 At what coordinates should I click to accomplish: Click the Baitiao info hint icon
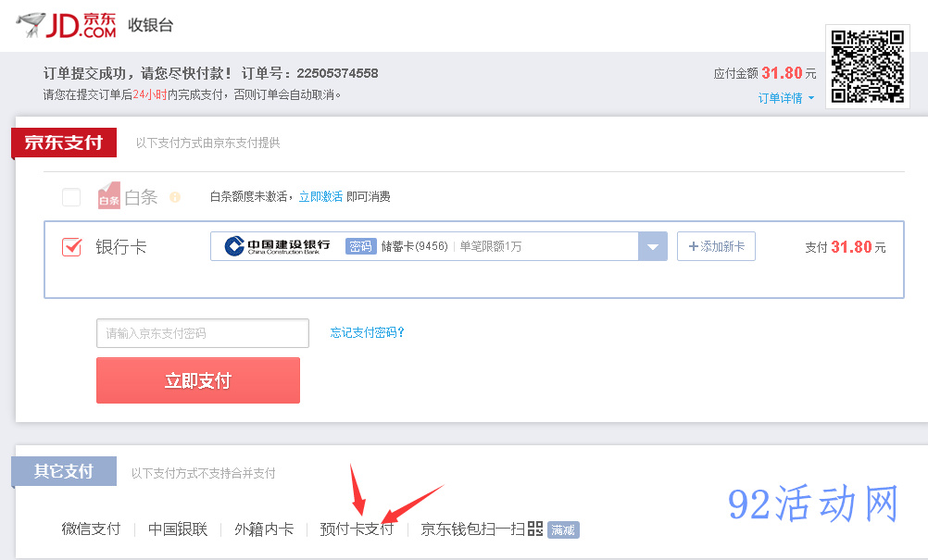[x=175, y=197]
